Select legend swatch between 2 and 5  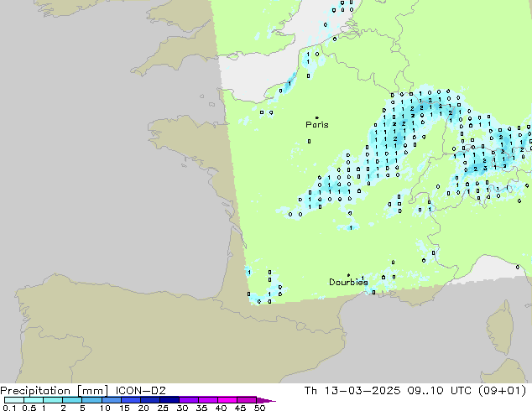click(x=72, y=400)
